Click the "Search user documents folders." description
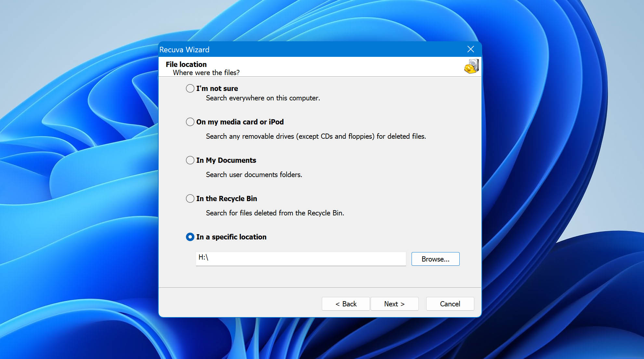 click(x=254, y=175)
